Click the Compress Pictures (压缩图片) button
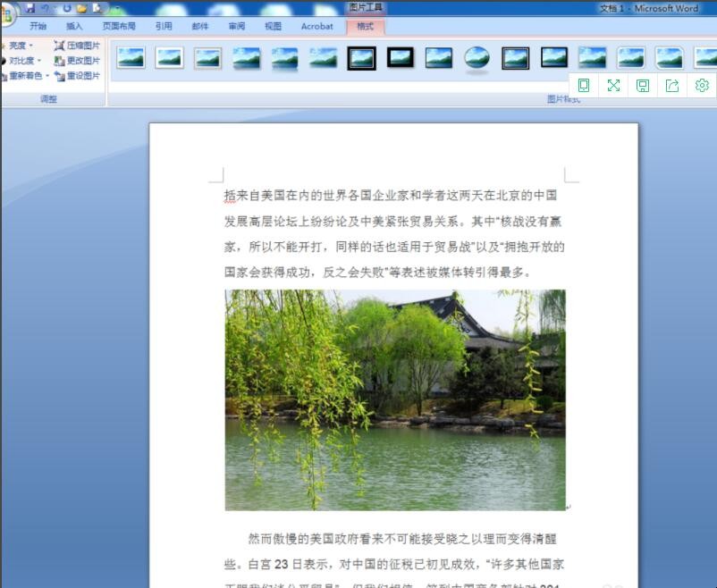Screen dimensions: 717x588 tap(77, 46)
